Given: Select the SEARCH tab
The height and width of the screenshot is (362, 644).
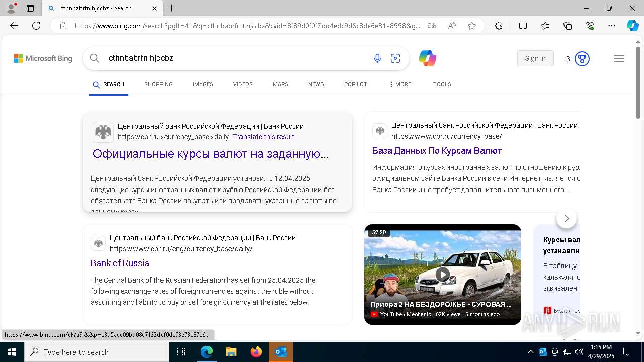Looking at the screenshot, I should click(108, 84).
